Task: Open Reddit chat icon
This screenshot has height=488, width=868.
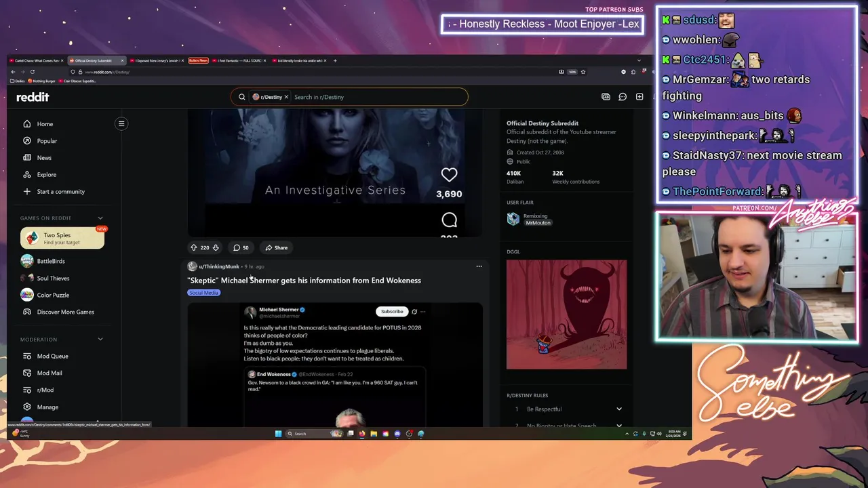Action: click(623, 97)
